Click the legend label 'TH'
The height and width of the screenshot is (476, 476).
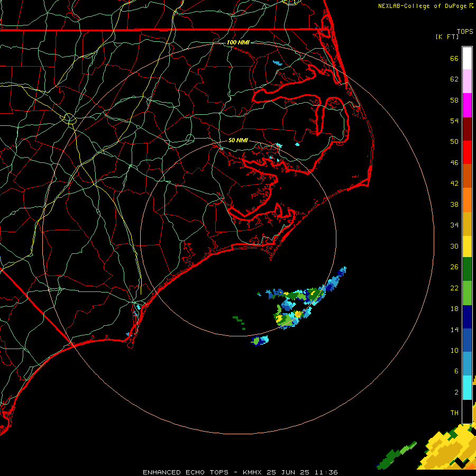454,413
